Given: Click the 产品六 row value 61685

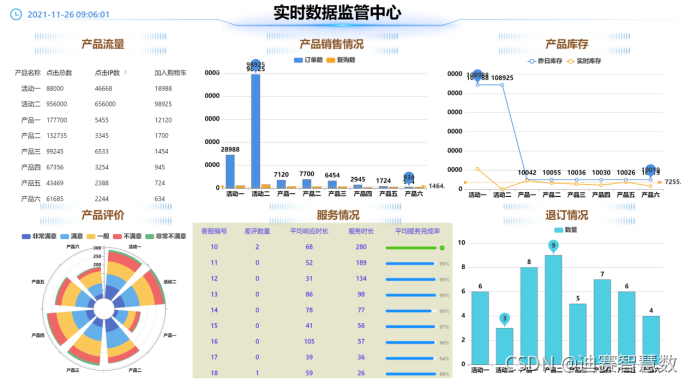Looking at the screenshot, I should [x=55, y=199].
